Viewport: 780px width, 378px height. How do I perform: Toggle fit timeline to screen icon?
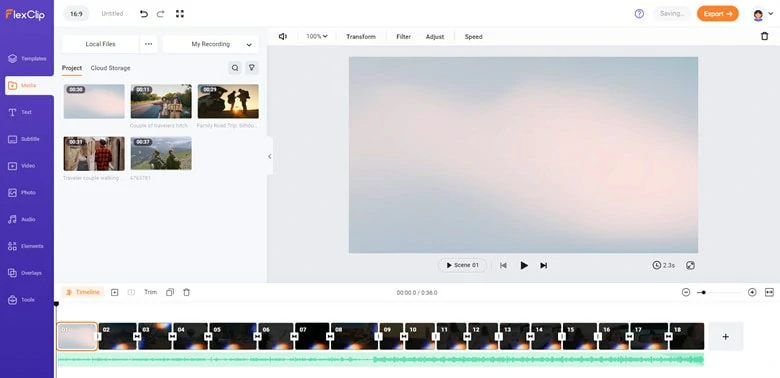pos(770,292)
